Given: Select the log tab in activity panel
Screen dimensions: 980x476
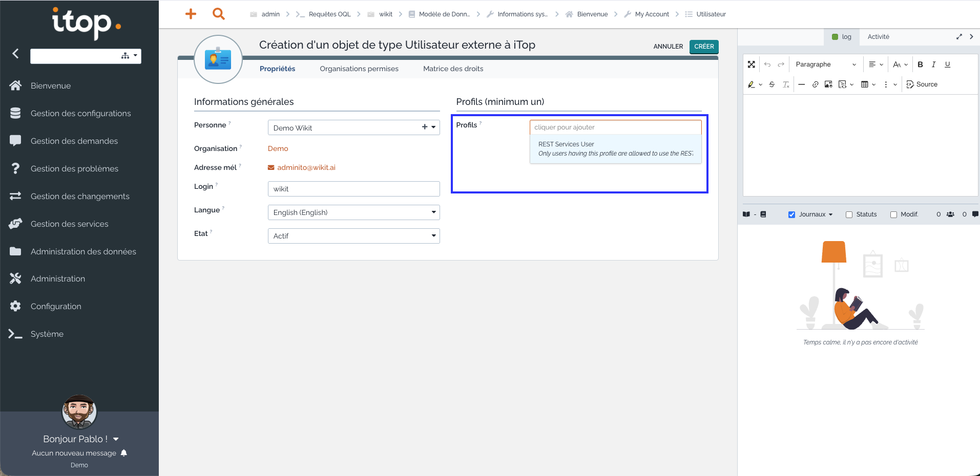Looking at the screenshot, I should [x=842, y=37].
